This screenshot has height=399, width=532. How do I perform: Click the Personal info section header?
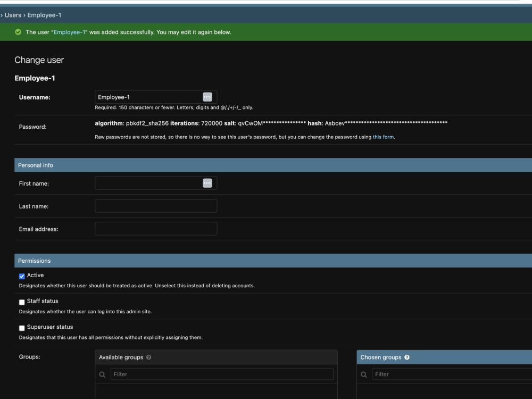(x=273, y=165)
